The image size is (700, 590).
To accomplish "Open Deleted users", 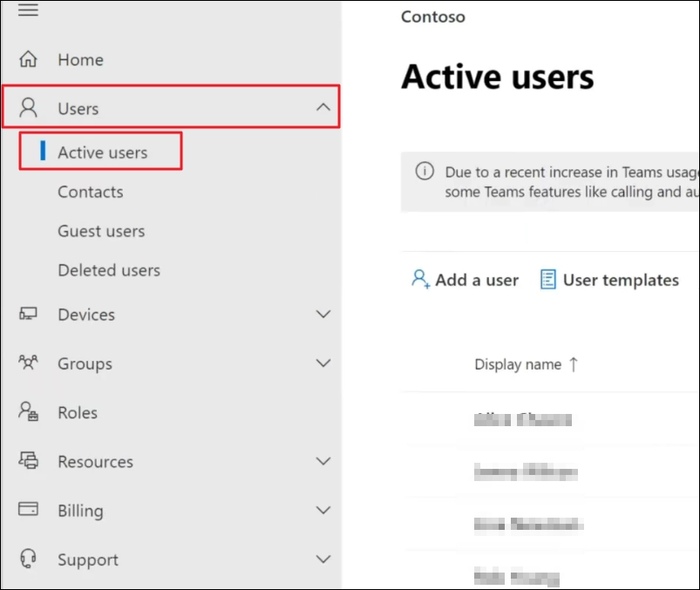I will [108, 270].
